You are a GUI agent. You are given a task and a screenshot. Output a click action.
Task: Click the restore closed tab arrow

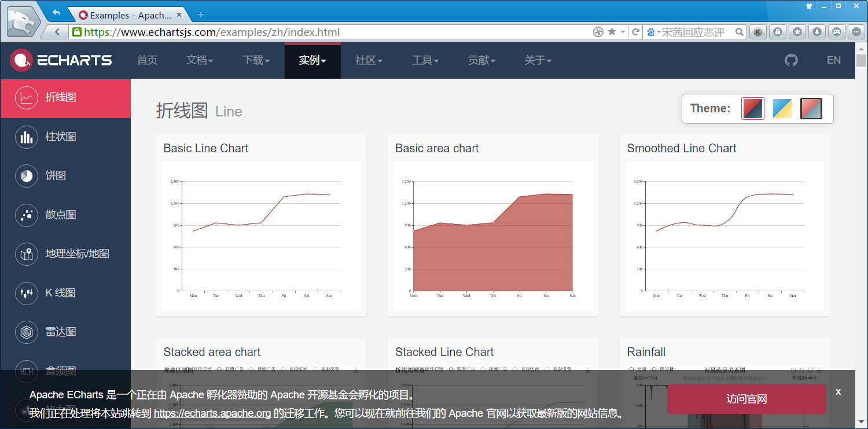56,13
